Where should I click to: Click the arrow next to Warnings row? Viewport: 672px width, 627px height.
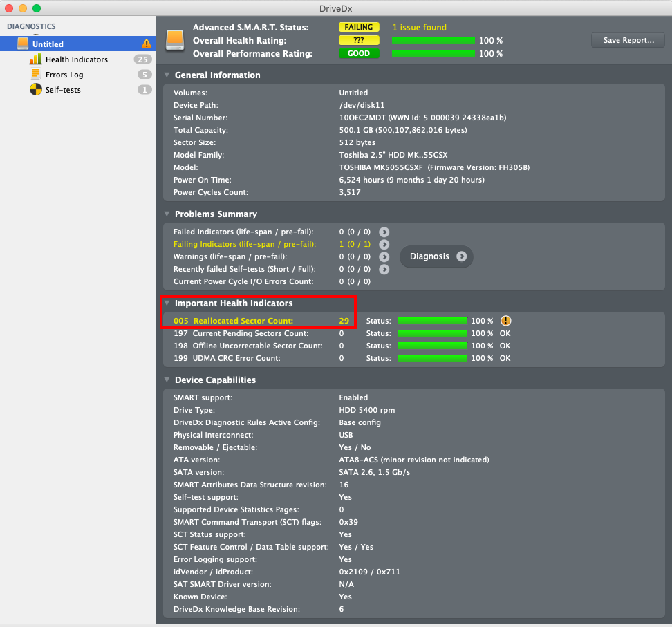[x=384, y=256]
